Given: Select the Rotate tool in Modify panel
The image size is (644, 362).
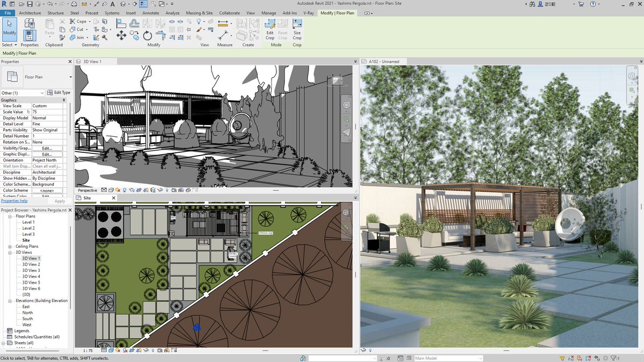Looking at the screenshot, I should [148, 35].
